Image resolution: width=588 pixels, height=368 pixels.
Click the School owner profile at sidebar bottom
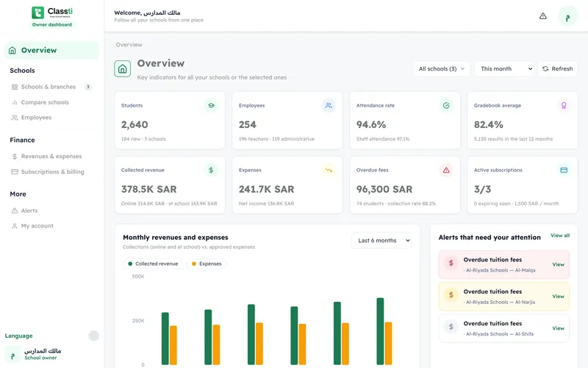point(51,354)
